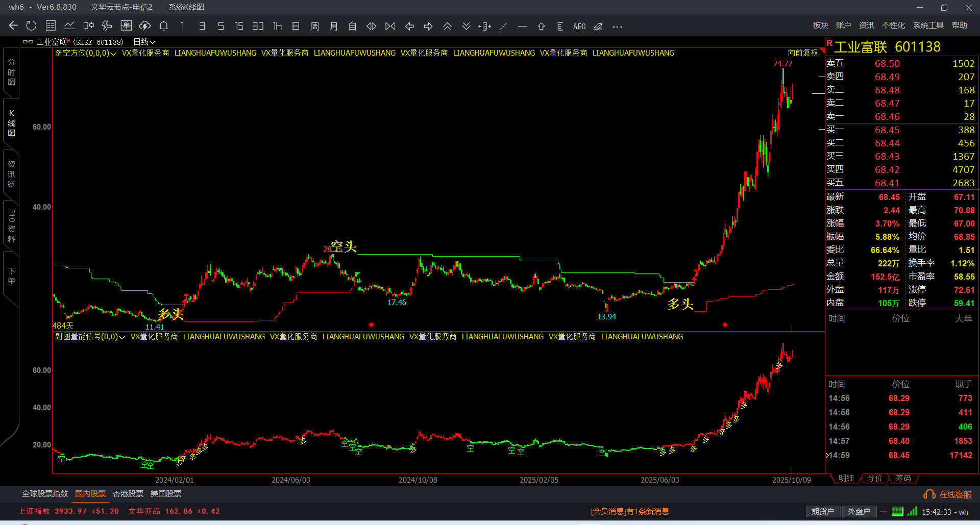This screenshot has height=525, width=980.
Task: Select the ABC text annotation tool
Action: coord(579,27)
